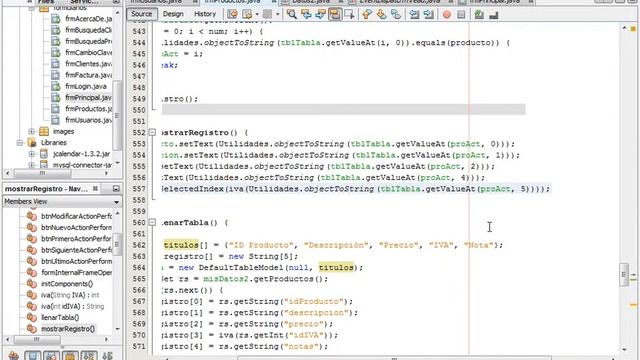Screen dimensions: 640x360
Task: Toggle Rectangular Selection mode icon
Action: (349, 14)
